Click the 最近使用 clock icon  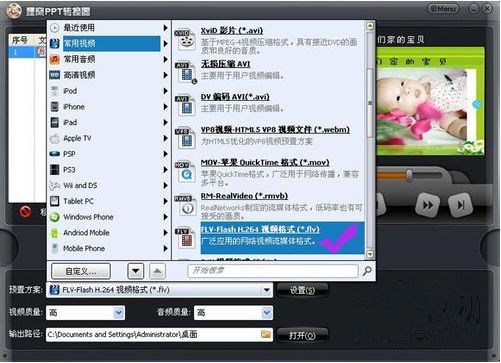point(54,28)
